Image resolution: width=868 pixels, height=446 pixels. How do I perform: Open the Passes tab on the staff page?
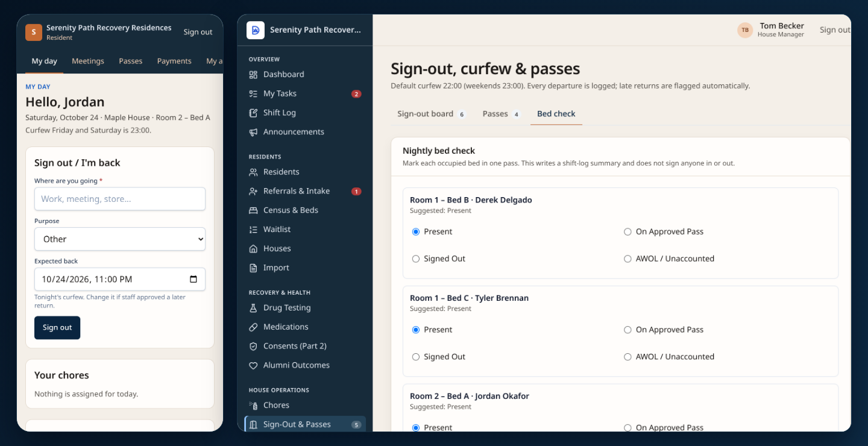501,114
